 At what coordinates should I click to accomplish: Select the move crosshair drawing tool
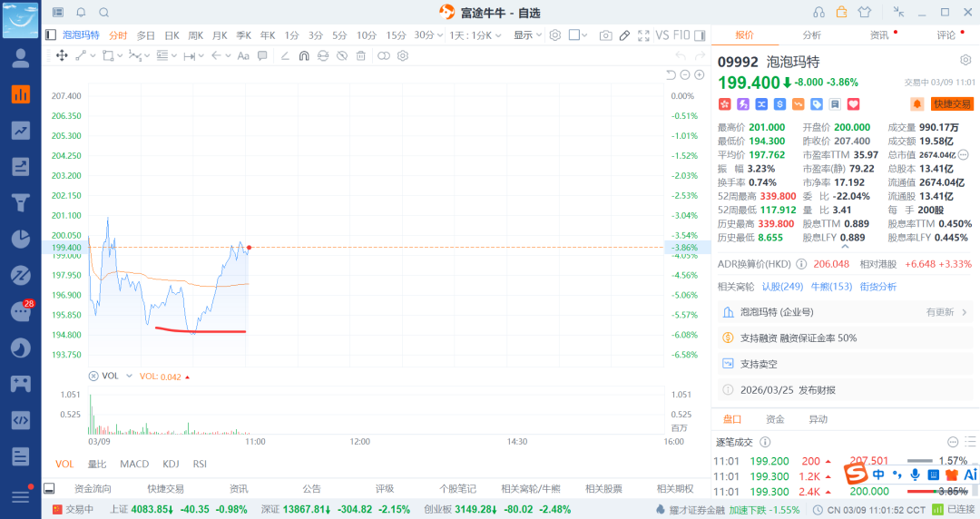pyautogui.click(x=62, y=55)
